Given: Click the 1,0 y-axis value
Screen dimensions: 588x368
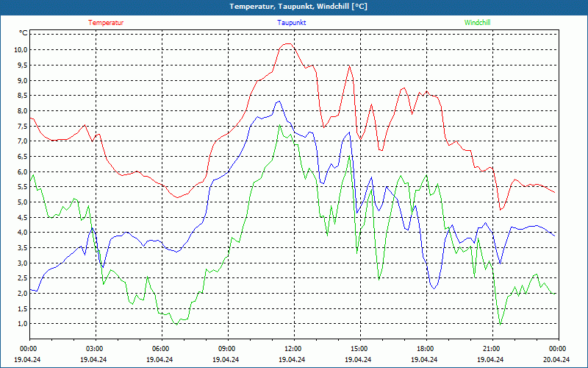Looking at the screenshot, I should [23, 324].
